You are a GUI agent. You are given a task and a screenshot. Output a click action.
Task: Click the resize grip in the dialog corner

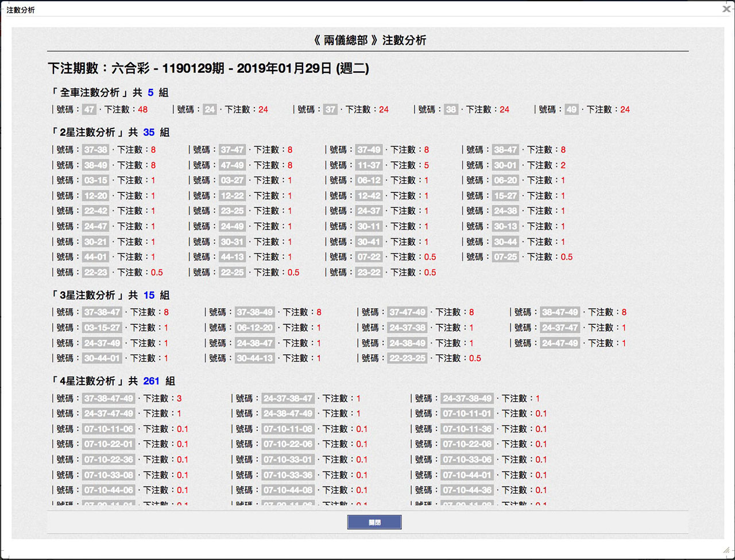(x=726, y=550)
